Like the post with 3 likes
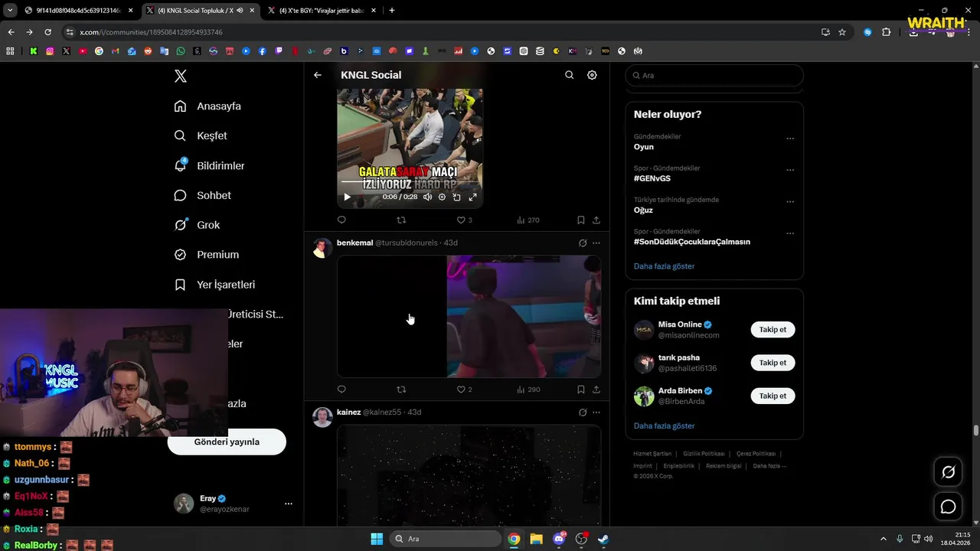980x551 pixels. tap(464, 220)
